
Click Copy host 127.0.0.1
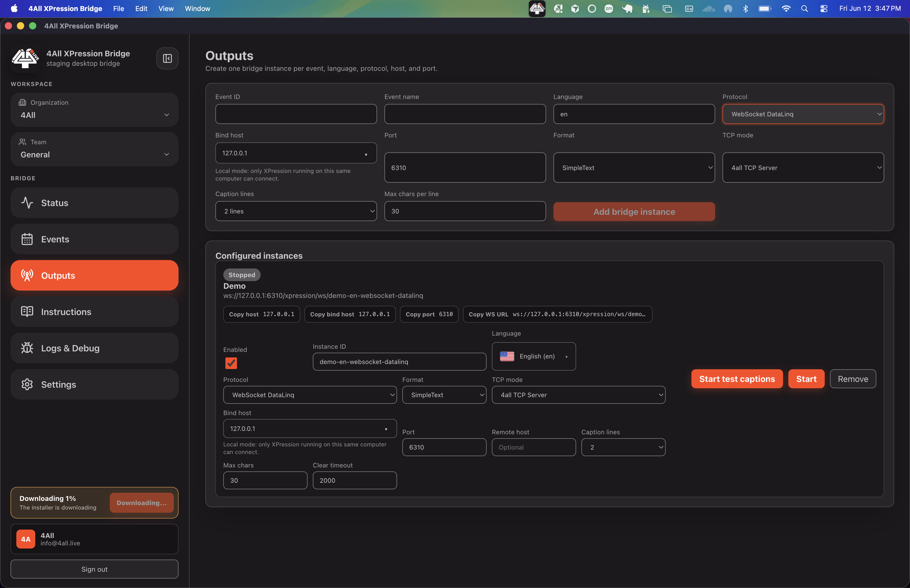261,314
